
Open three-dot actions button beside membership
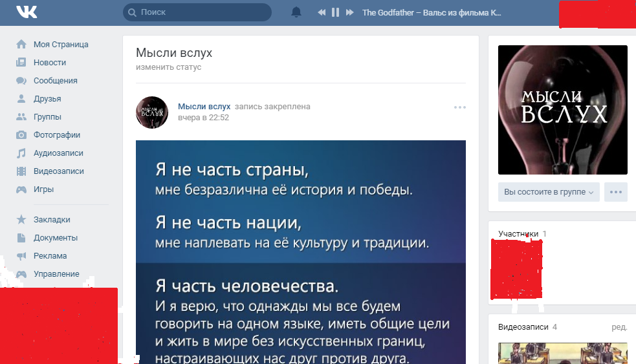(x=616, y=192)
